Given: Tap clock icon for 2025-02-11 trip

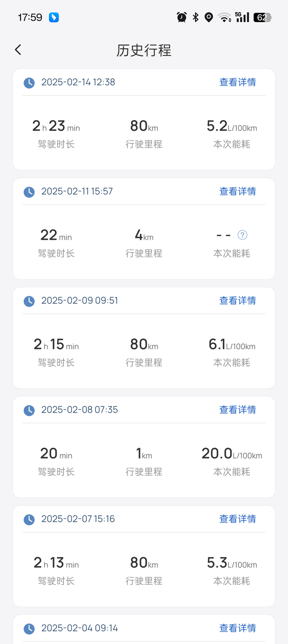Looking at the screenshot, I should [x=29, y=192].
